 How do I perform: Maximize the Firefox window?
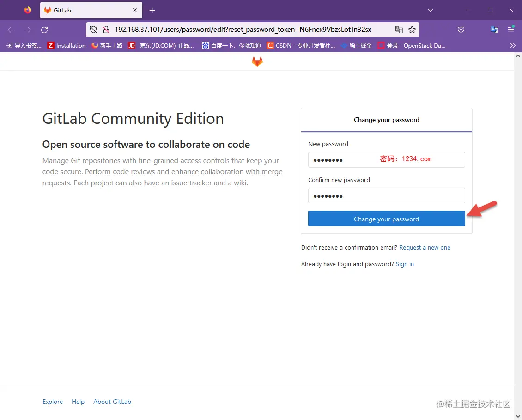(490, 10)
